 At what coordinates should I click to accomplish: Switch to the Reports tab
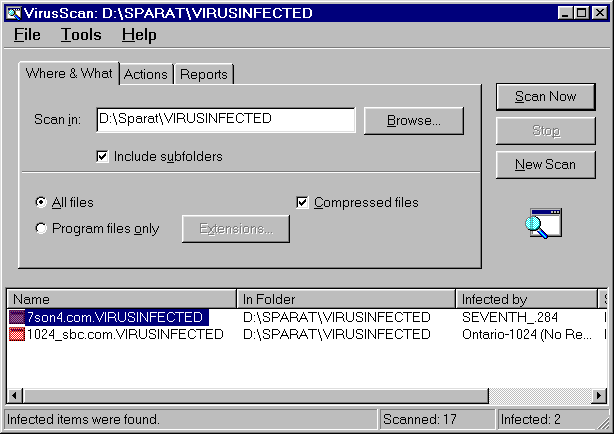pos(204,74)
